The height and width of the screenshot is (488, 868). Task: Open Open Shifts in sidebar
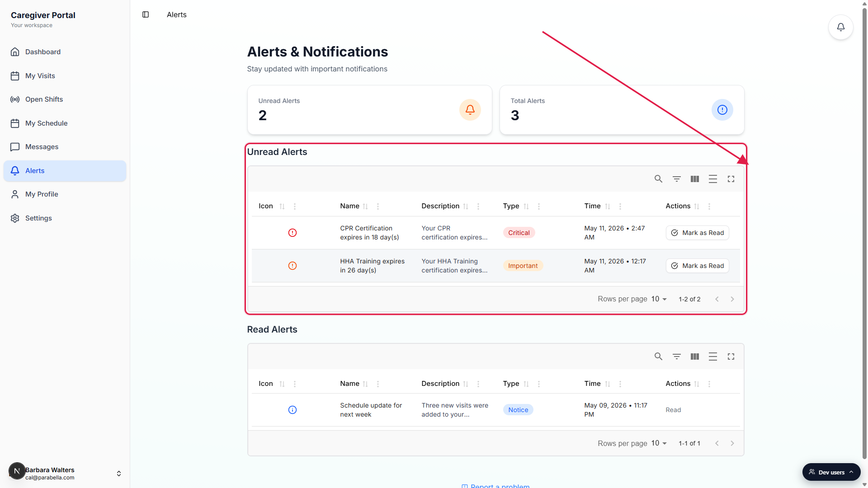pyautogui.click(x=65, y=99)
